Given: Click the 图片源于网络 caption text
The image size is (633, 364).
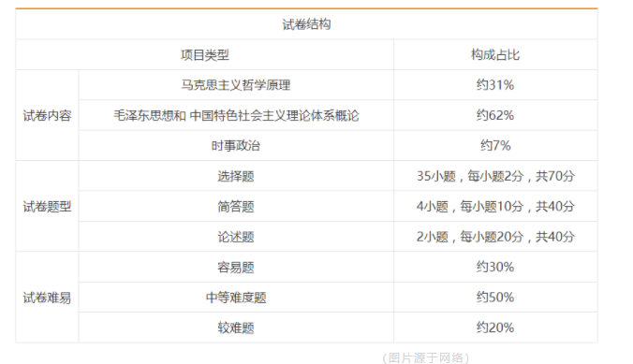Looking at the screenshot, I should click(426, 357).
